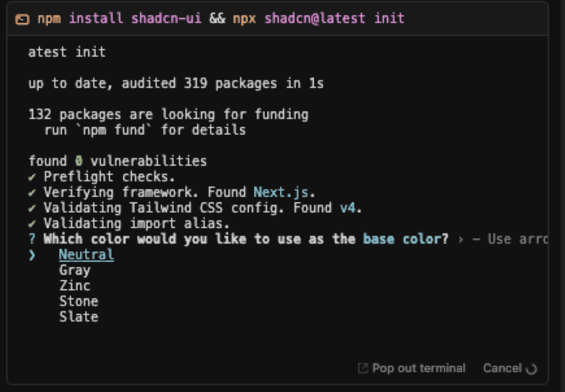Click the npm install command header
Screen dimensions: 565x392
[x=221, y=18]
